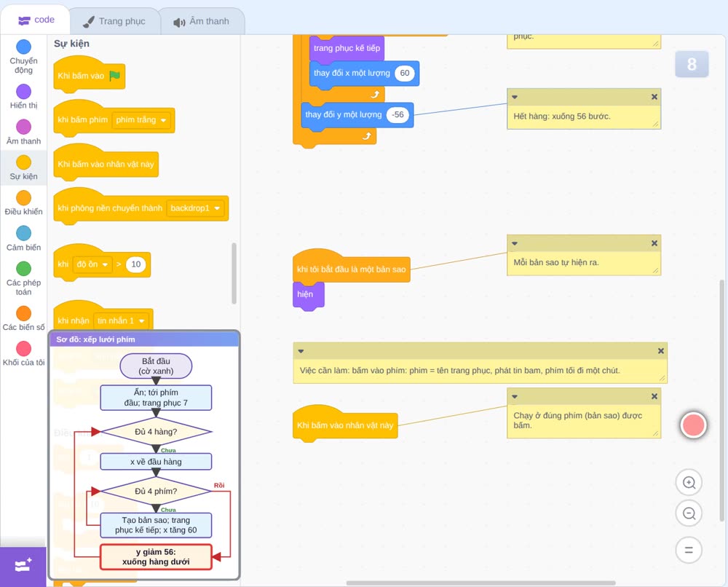This screenshot has height=587, width=728.
Task: Reset workspace zoom with equals icon
Action: [x=689, y=550]
